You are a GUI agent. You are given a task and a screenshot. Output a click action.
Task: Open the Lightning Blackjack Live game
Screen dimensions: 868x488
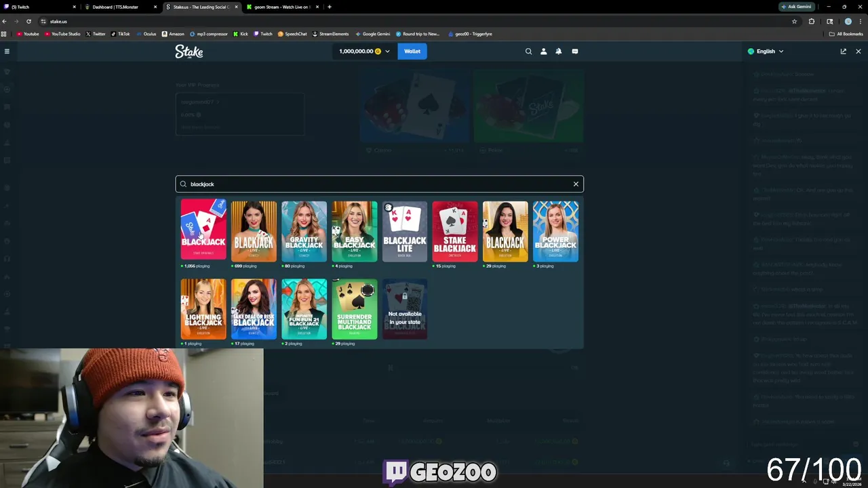(x=203, y=308)
